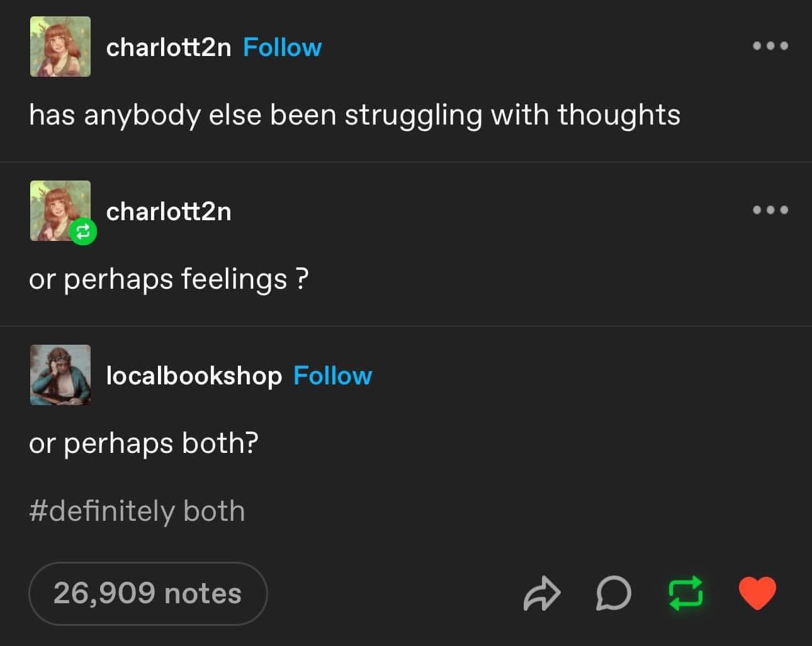Viewport: 812px width, 646px height.
Task: Share the post using the arrow icon
Action: [x=541, y=594]
